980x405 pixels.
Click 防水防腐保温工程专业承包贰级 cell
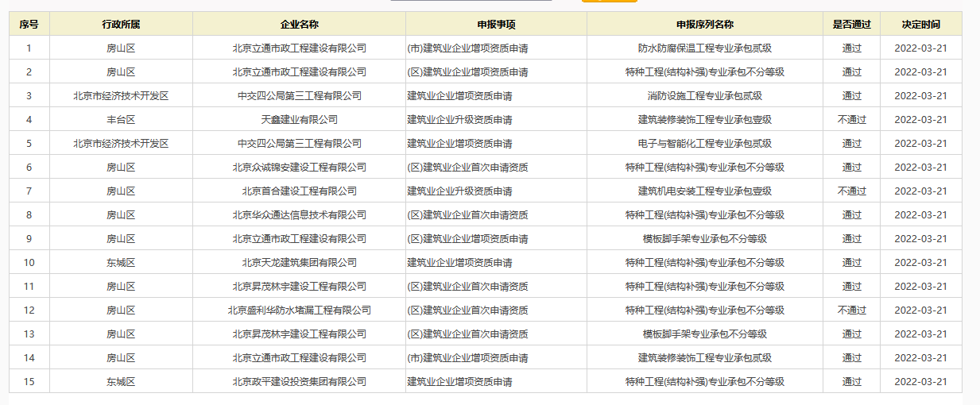click(705, 48)
